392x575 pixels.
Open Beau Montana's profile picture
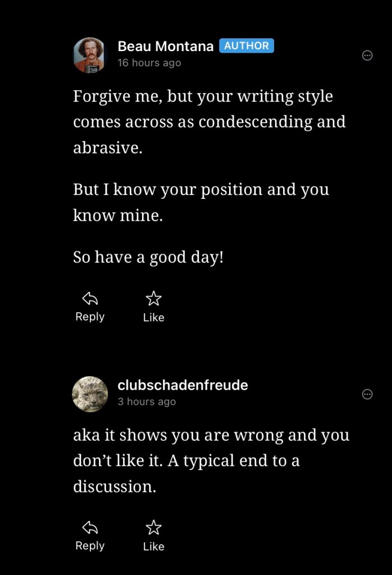pos(89,55)
